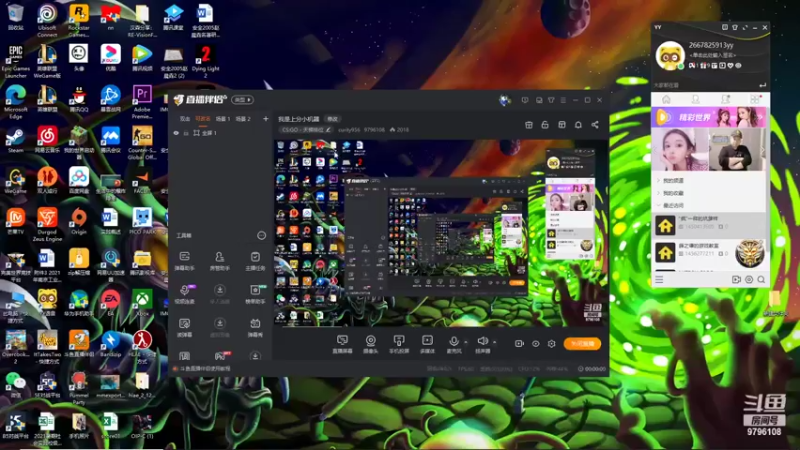Select the orange highlighted scene tab
The width and height of the screenshot is (800, 450).
203,119
